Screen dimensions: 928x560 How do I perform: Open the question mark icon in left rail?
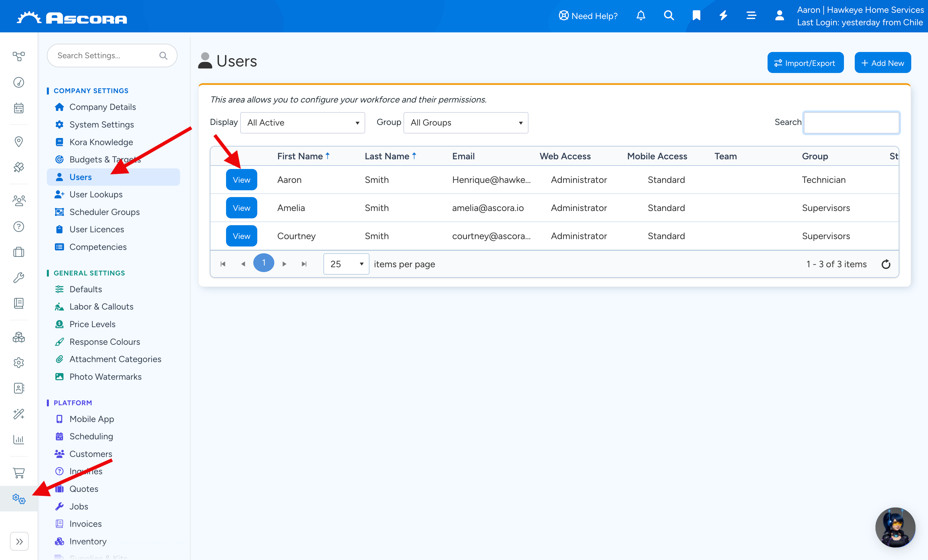click(18, 227)
